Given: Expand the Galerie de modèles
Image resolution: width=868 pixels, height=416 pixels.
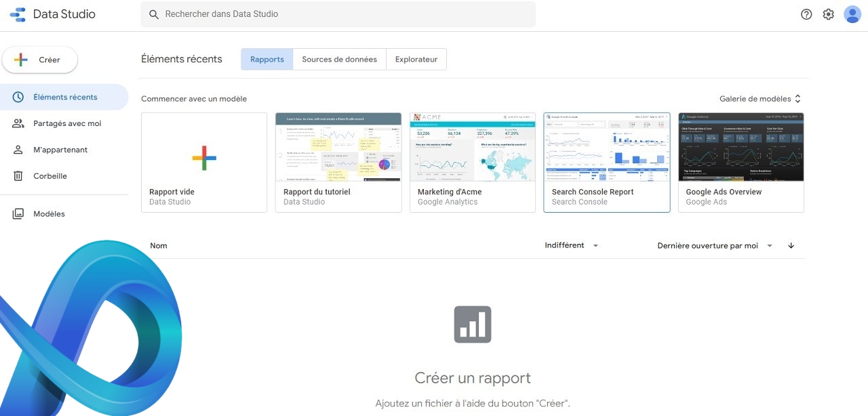Looking at the screenshot, I should 760,99.
